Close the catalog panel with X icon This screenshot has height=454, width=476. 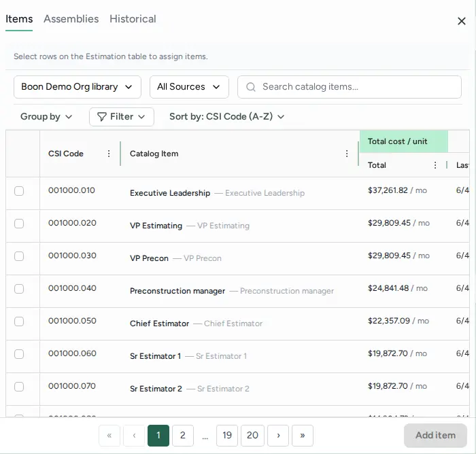tap(462, 21)
